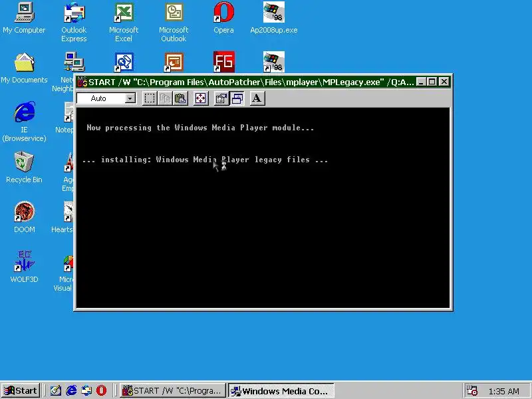Close the MS-DOS window
Viewport: 532px width, 399px height.
[444, 82]
